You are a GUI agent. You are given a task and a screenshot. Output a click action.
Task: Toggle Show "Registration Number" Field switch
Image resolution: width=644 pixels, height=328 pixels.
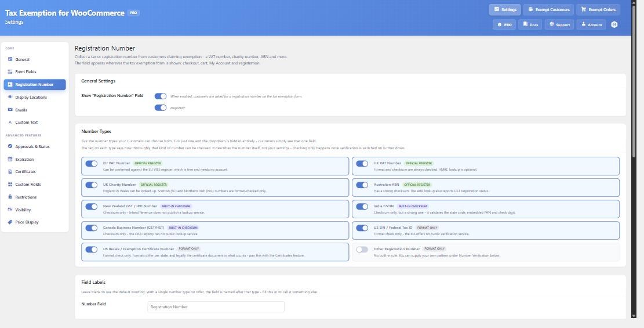(161, 96)
